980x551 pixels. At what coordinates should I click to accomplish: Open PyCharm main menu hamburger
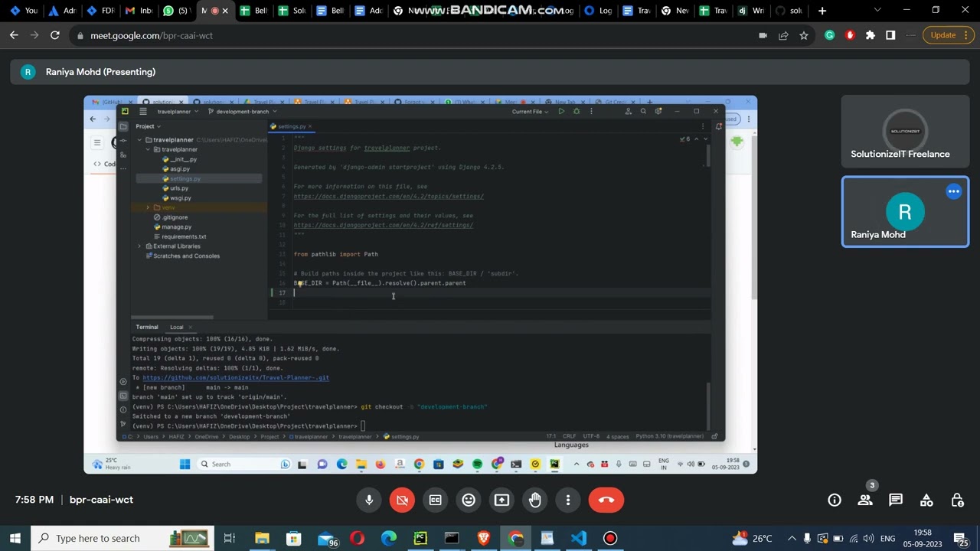click(142, 112)
